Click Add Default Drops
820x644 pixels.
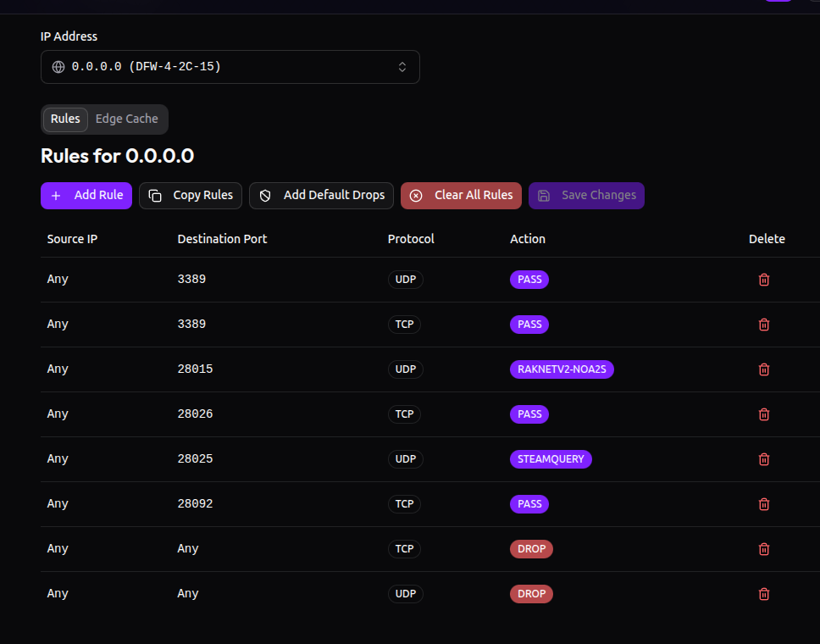(321, 195)
